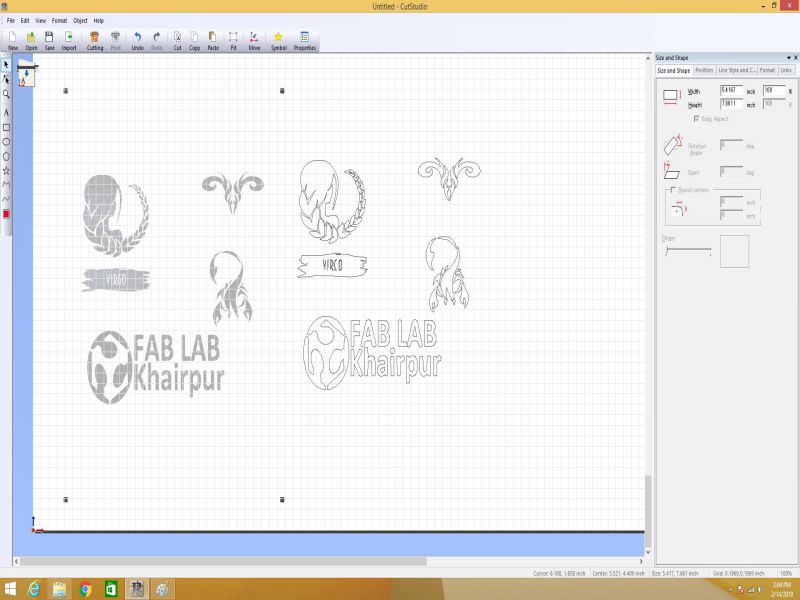800x600 pixels.
Task: Switch to the Line Style tab
Action: coord(736,70)
